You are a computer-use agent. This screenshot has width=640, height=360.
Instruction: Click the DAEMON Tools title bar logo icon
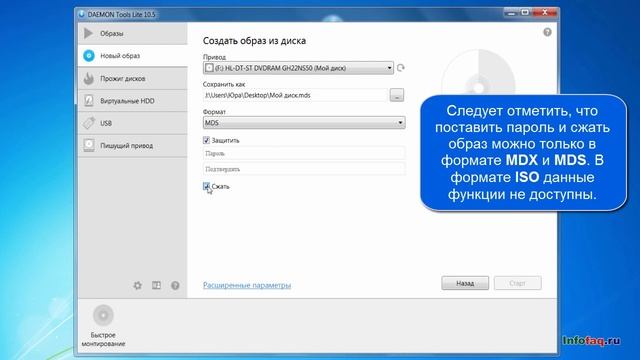click(82, 14)
